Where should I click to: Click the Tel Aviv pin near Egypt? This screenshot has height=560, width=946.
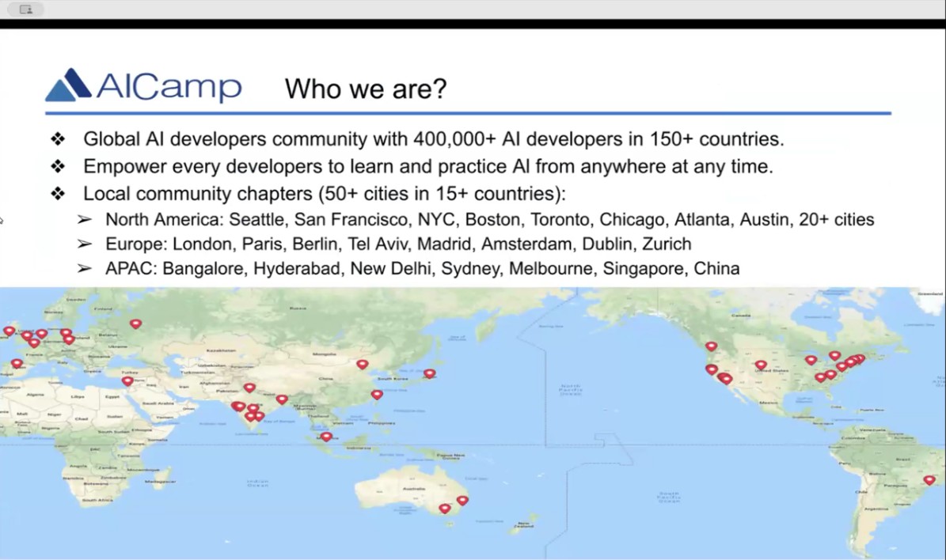point(127,381)
